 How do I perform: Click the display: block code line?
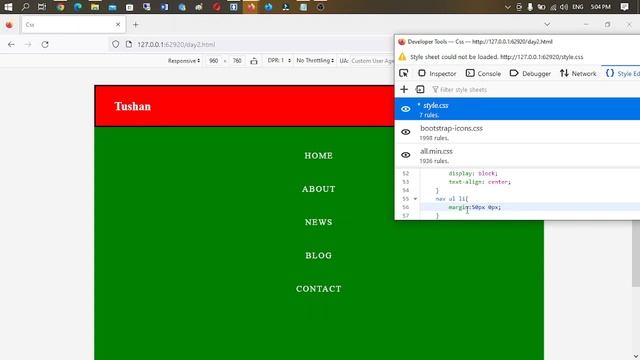pos(473,173)
